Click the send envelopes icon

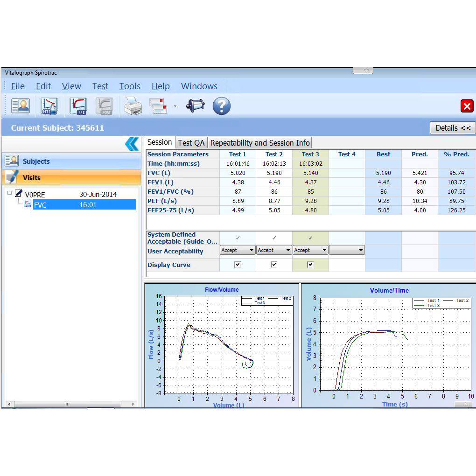click(159, 106)
